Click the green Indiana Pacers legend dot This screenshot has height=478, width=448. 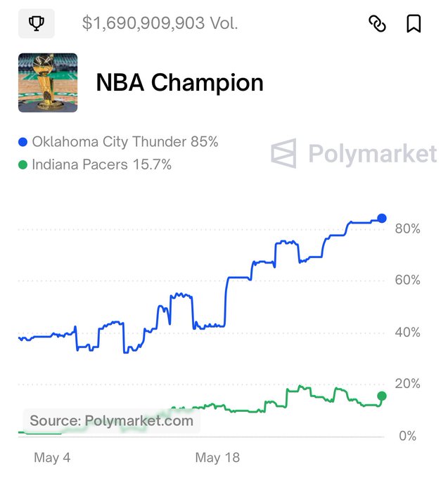point(23,165)
